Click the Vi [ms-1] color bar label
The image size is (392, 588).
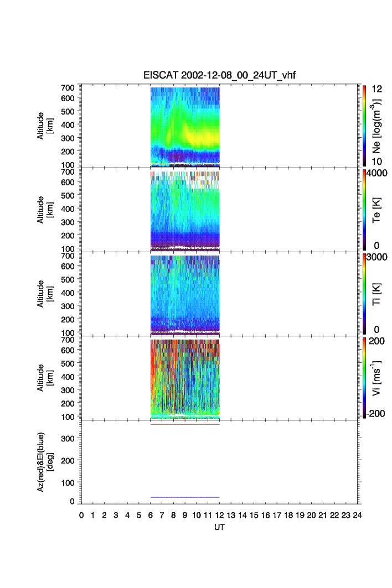(x=378, y=378)
